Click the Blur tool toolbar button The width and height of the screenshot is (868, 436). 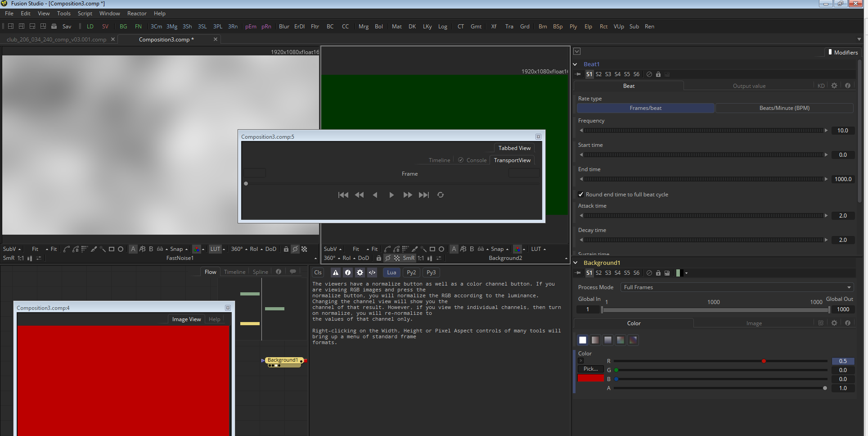(284, 27)
